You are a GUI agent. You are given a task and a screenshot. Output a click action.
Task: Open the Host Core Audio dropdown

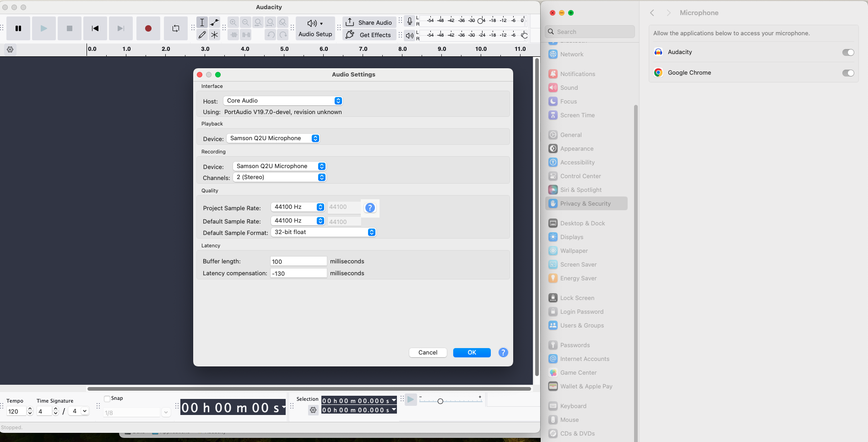click(283, 101)
